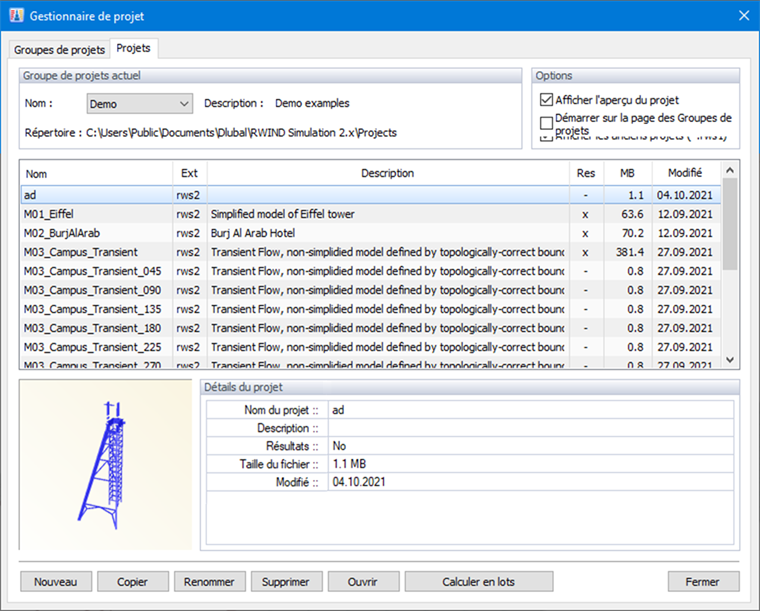Delete the project using Supprimer
This screenshot has width=760, height=611.
click(286, 581)
